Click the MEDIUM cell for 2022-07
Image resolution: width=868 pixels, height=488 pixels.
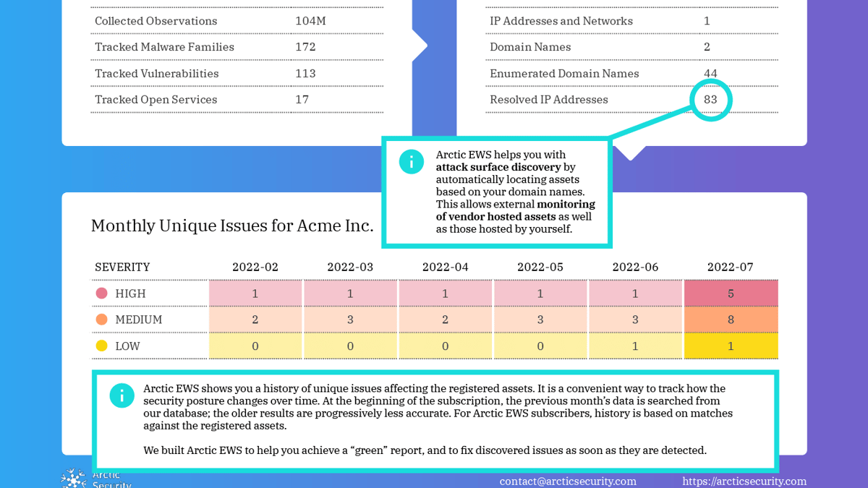point(731,320)
